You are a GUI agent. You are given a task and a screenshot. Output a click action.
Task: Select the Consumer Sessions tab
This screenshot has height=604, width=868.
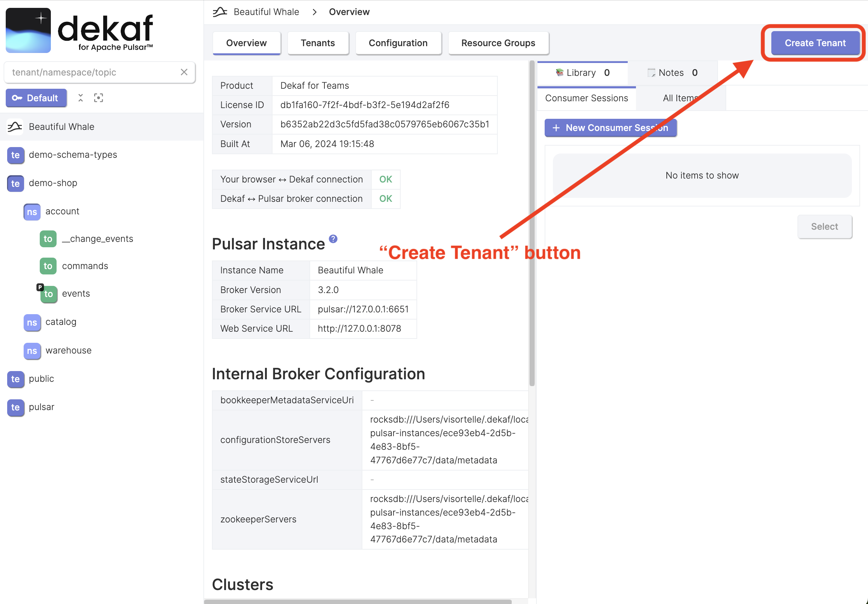tap(586, 98)
